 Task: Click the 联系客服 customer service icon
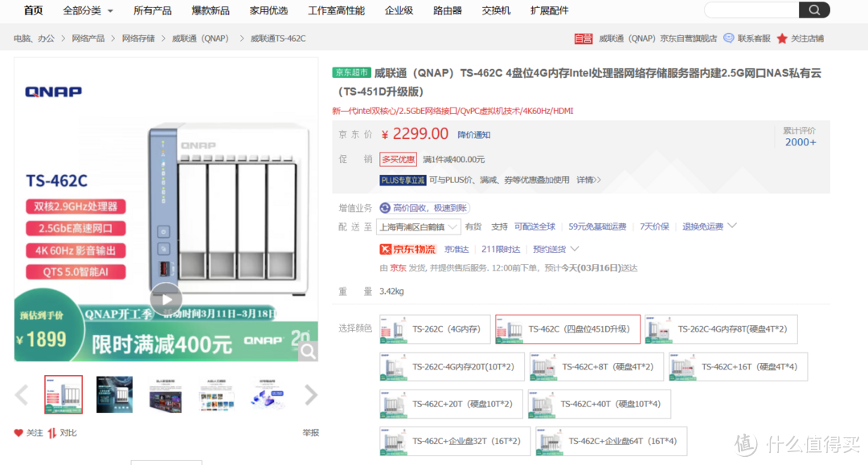(729, 39)
